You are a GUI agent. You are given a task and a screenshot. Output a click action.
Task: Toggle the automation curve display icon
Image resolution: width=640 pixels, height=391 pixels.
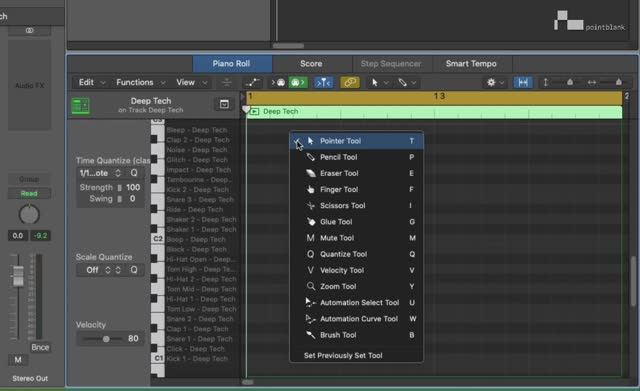[252, 83]
